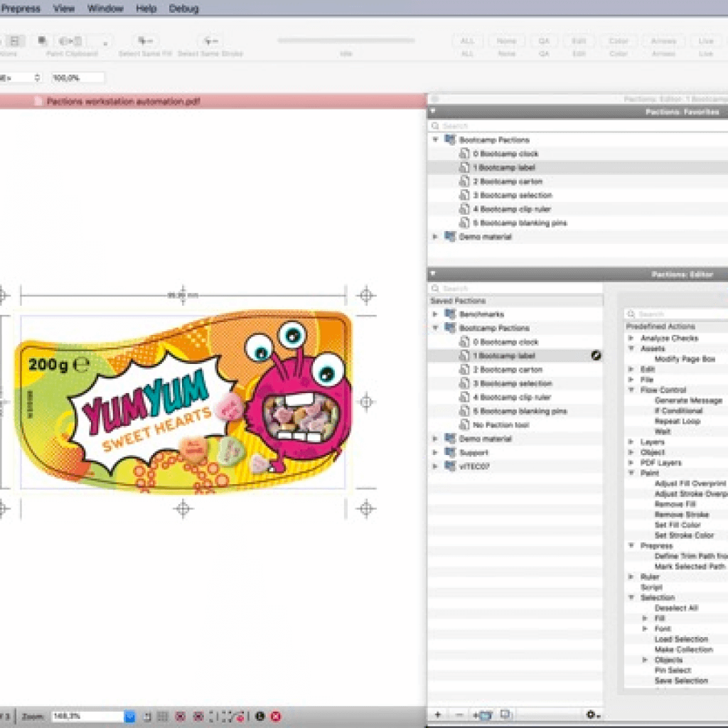This screenshot has width=728, height=728.
Task: Click the Select Same Stroke toolbar icon
Action: (210, 41)
